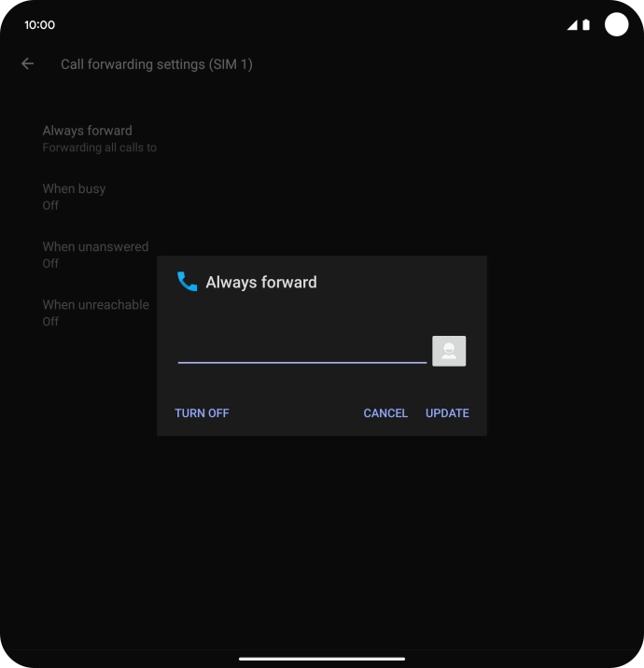Cancel the Always forward dialog
This screenshot has width=644, height=668.
[385, 412]
